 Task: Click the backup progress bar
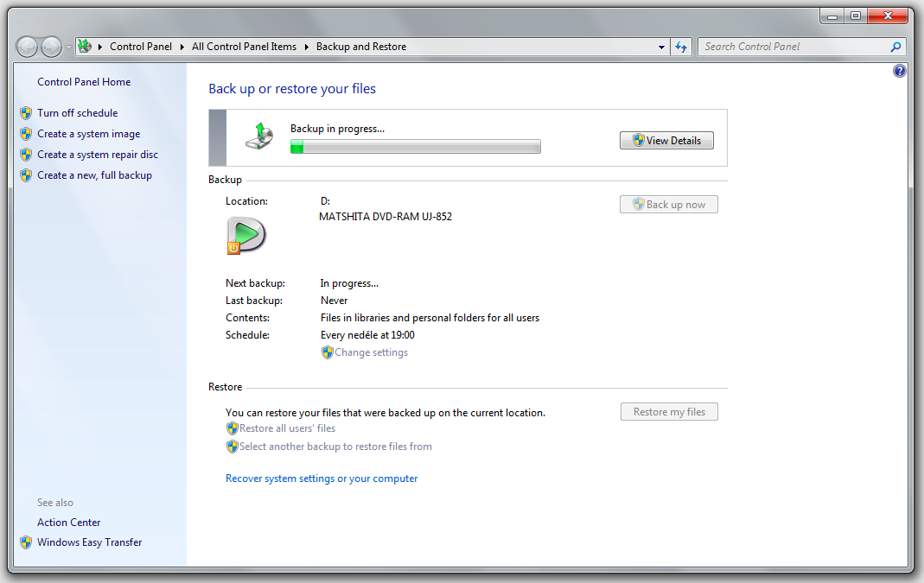coord(416,147)
